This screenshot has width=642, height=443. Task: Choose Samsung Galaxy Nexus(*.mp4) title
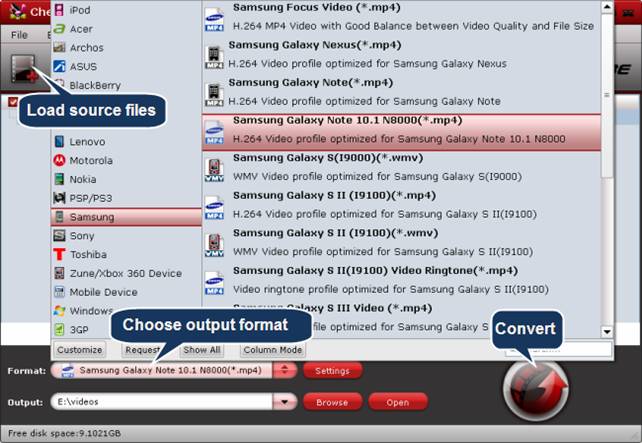tap(314, 45)
